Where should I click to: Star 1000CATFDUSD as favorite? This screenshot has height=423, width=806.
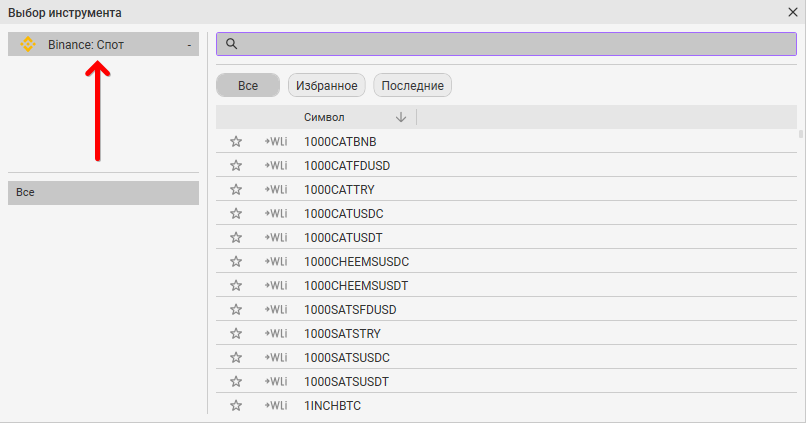[236, 166]
